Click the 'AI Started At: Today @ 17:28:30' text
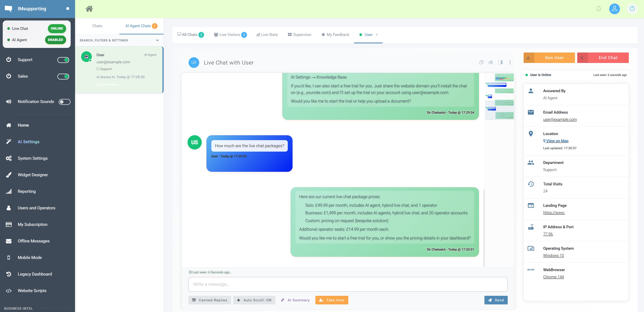This screenshot has height=312, width=644. click(120, 77)
